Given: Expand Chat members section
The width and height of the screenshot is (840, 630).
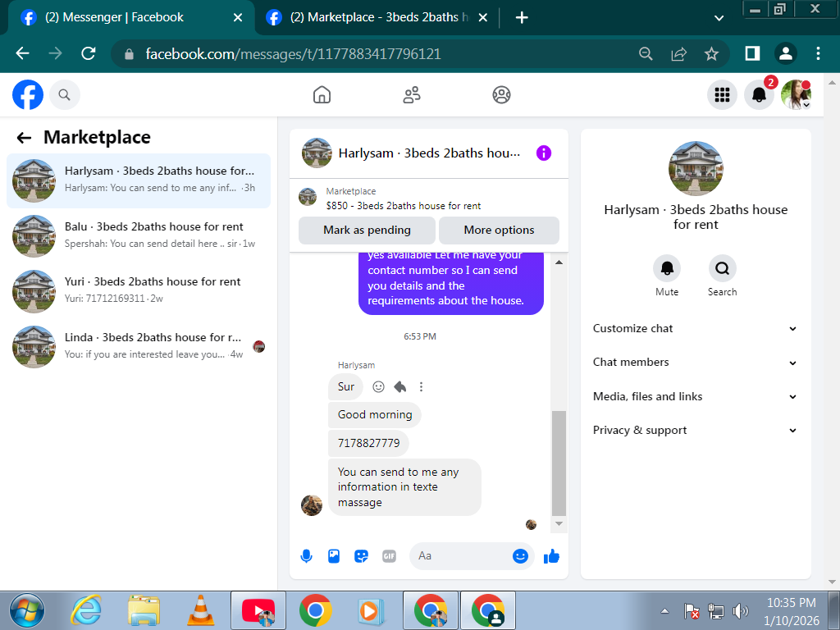Looking at the screenshot, I should tap(695, 363).
